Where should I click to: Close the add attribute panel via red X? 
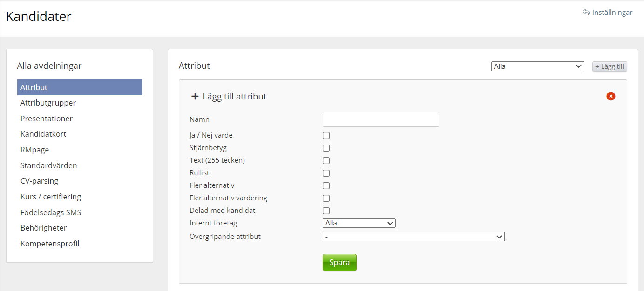[610, 96]
